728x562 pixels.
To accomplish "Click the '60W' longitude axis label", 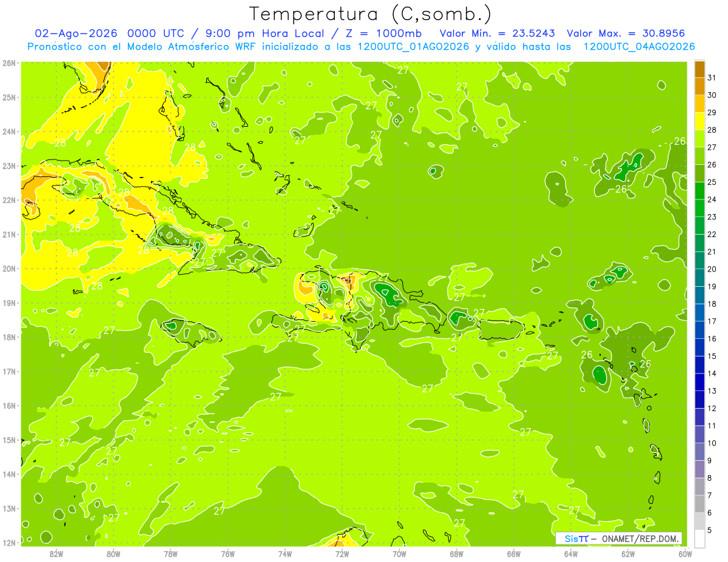I will (x=686, y=553).
